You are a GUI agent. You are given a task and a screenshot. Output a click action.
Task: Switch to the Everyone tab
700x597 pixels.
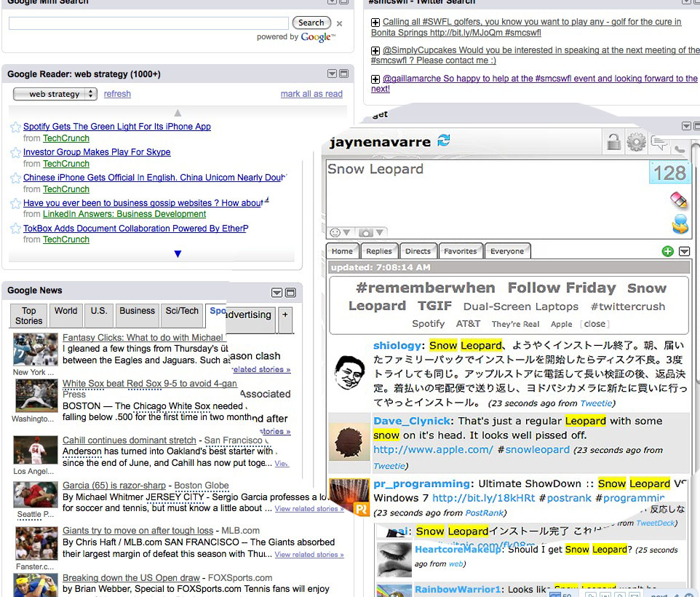(507, 251)
